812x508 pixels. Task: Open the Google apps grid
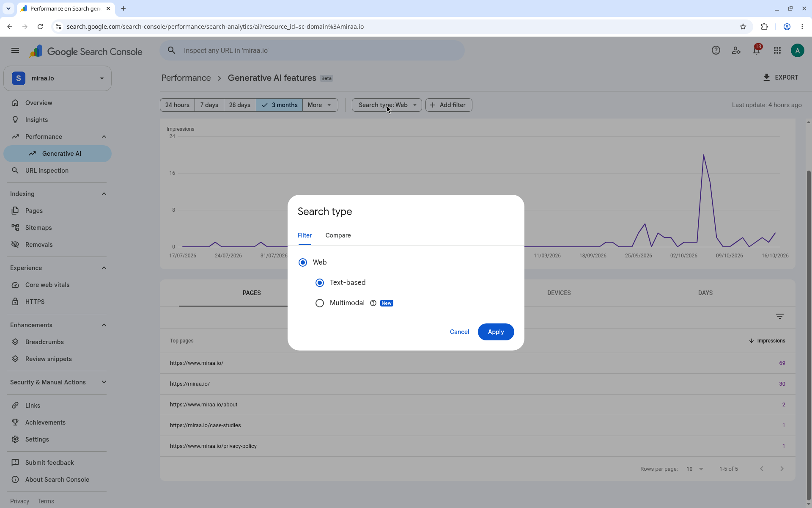pyautogui.click(x=777, y=51)
